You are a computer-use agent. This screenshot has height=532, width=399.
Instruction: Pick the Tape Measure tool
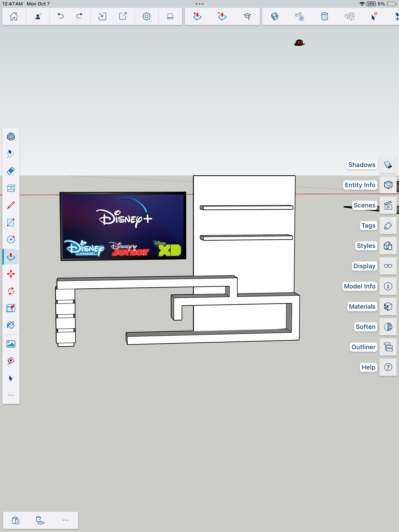pos(11,361)
